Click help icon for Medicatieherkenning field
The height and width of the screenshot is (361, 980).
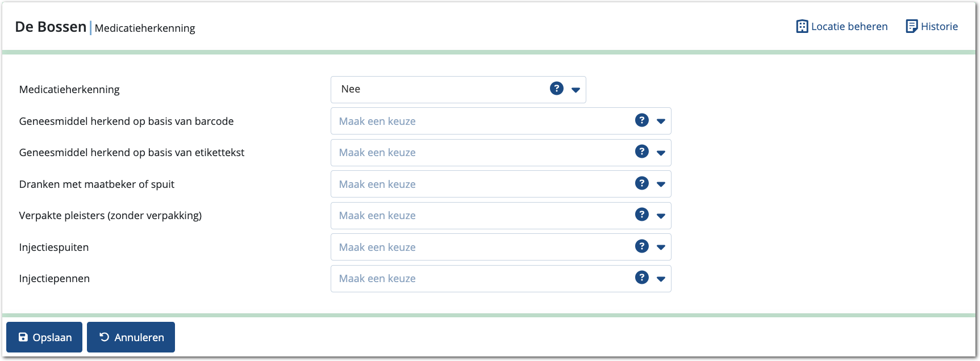pyautogui.click(x=557, y=89)
